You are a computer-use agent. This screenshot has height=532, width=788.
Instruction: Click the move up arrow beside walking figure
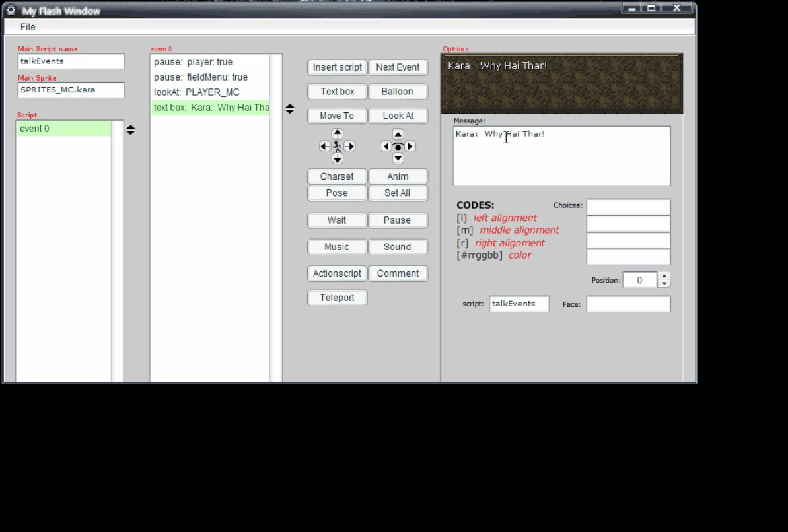coord(338,134)
